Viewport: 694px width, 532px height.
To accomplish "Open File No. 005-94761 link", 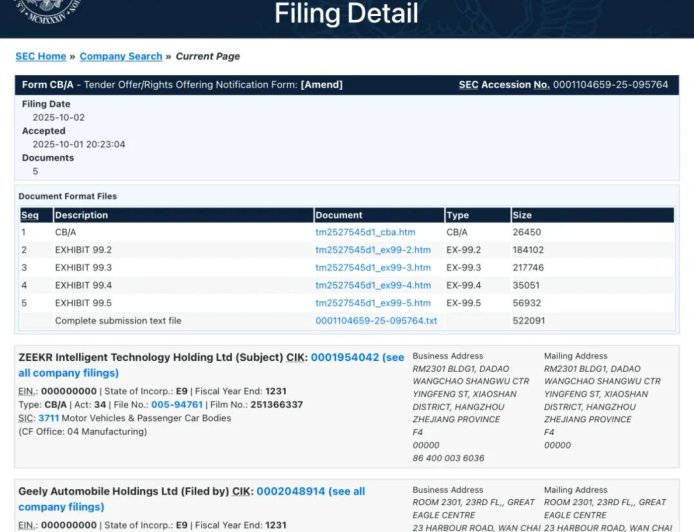I will [x=177, y=404].
